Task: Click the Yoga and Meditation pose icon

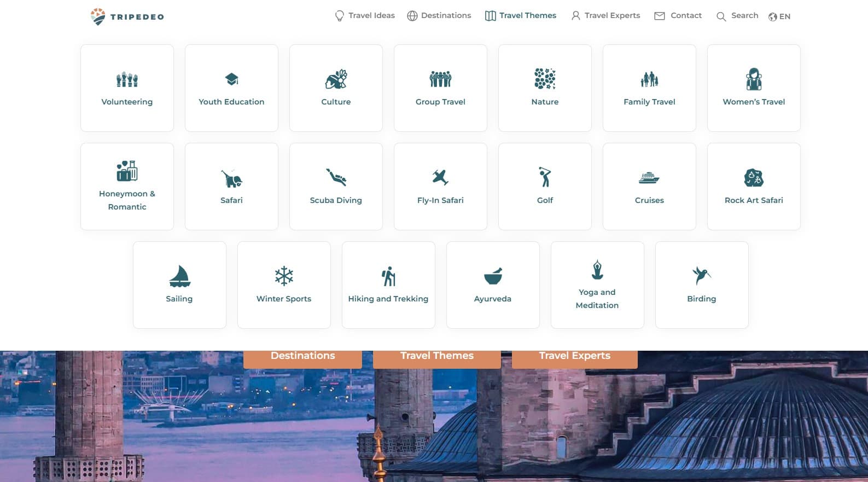Action: [x=597, y=269]
